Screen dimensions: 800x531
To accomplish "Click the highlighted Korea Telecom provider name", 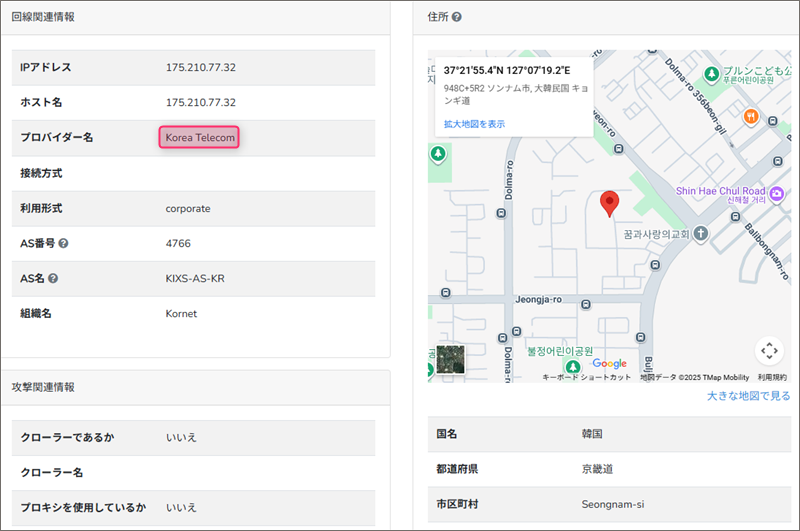I will [x=199, y=137].
